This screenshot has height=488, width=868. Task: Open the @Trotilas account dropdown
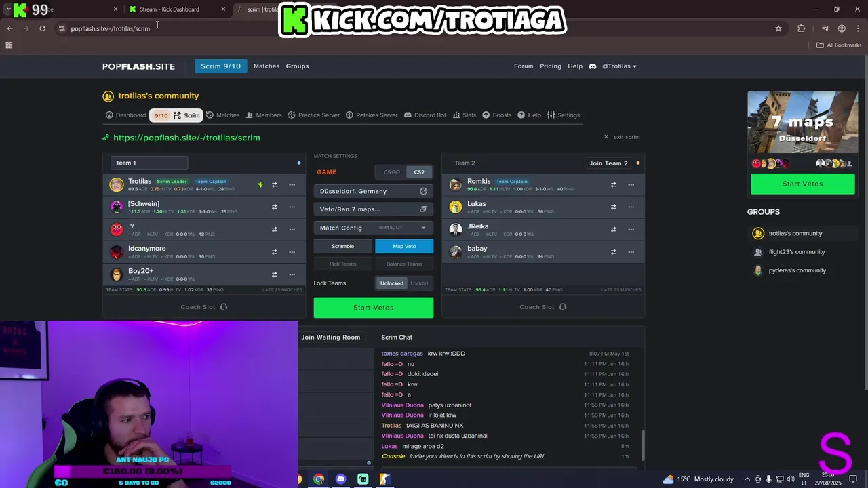point(619,66)
